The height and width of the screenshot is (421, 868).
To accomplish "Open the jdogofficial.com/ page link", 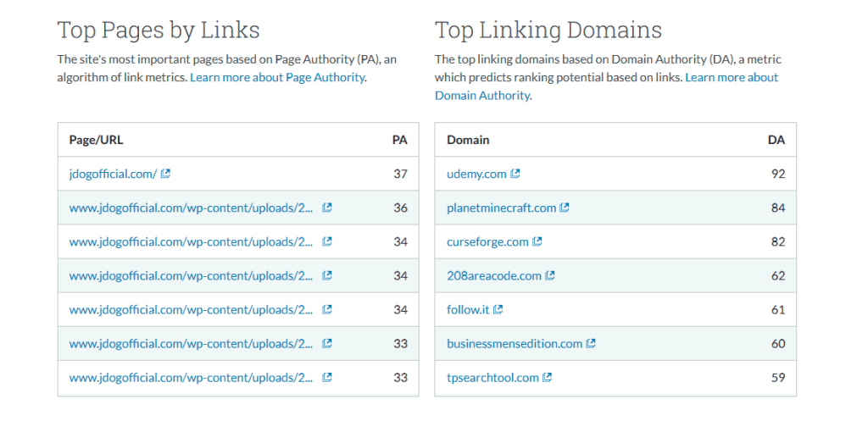I will click(113, 174).
